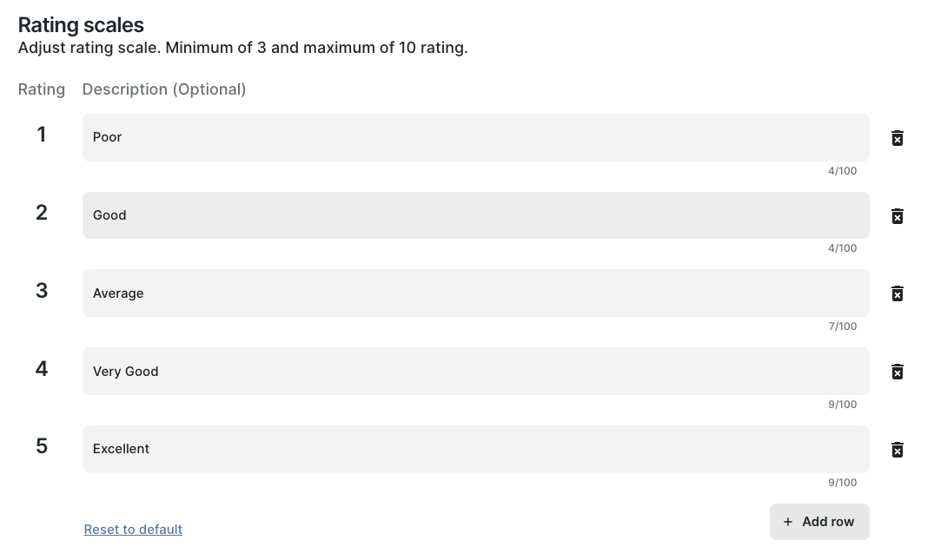Click rating number 3 label

pos(41,291)
